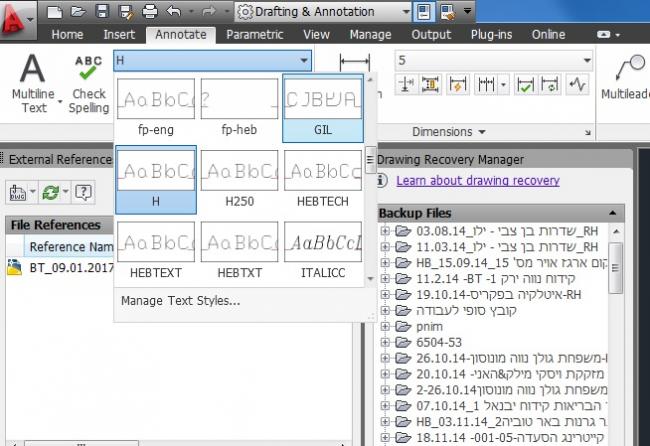Click the info icon beside drawing recovery link
This screenshot has width=650, height=446.
(x=382, y=181)
